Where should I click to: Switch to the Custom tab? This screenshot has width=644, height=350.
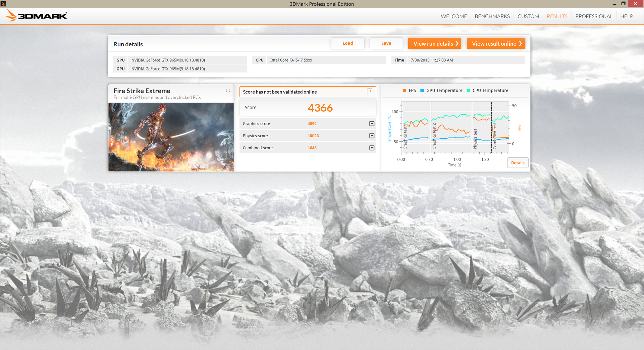528,16
